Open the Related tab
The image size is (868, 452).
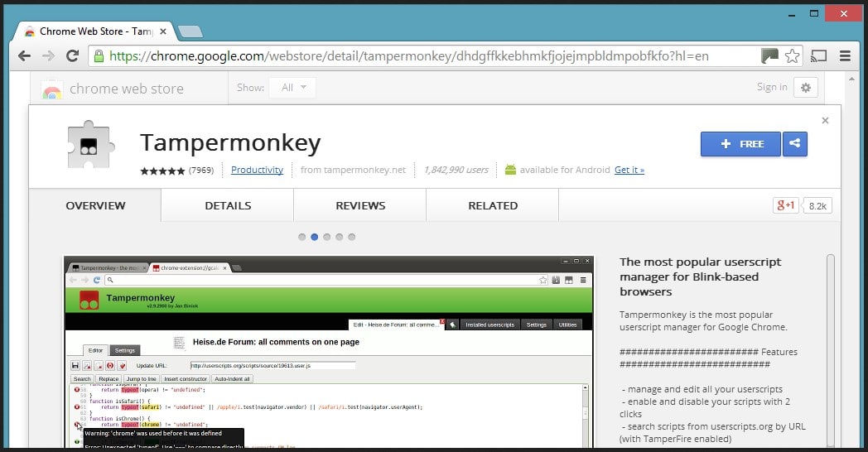493,205
